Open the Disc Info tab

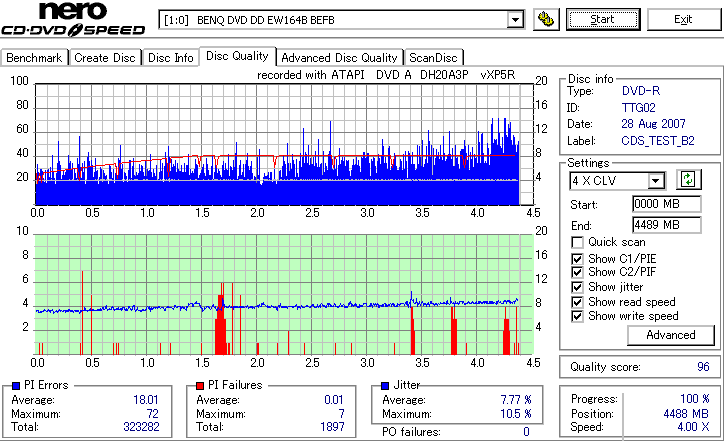pos(170,58)
